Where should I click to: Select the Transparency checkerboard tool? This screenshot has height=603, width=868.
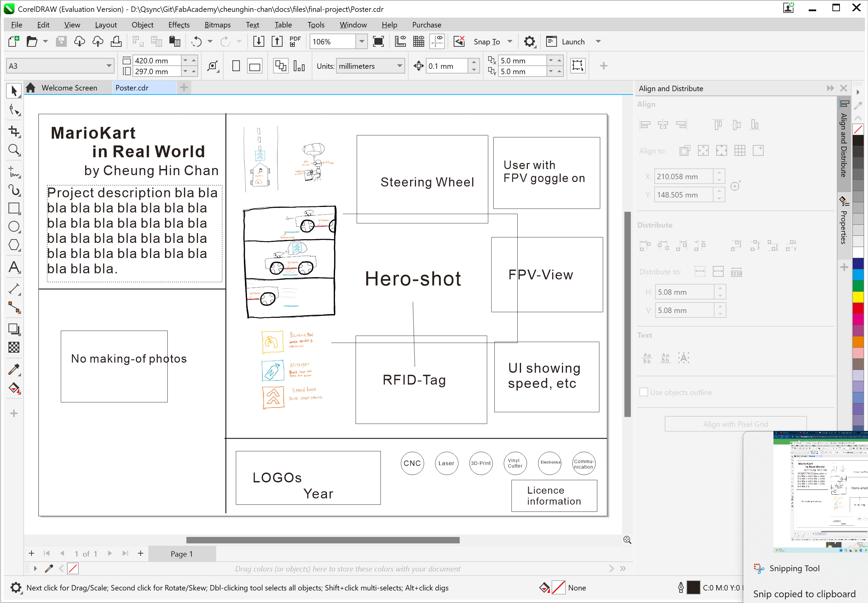14,347
